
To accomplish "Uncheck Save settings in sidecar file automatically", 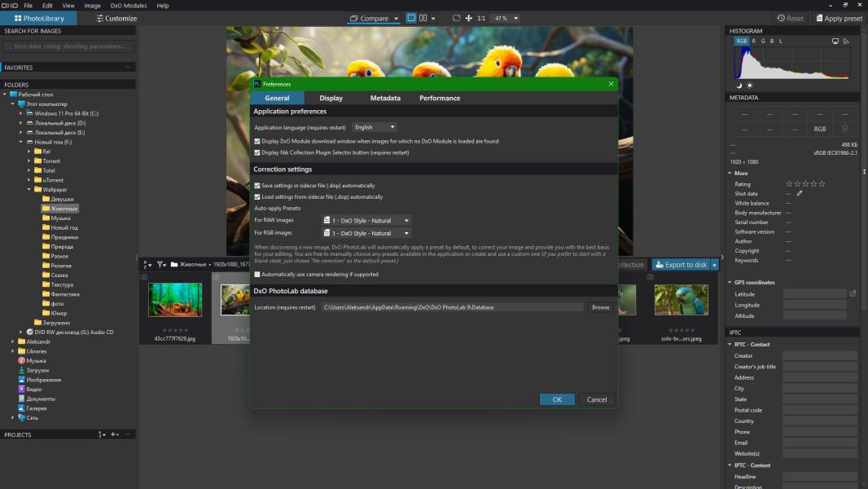I will 257,186.
